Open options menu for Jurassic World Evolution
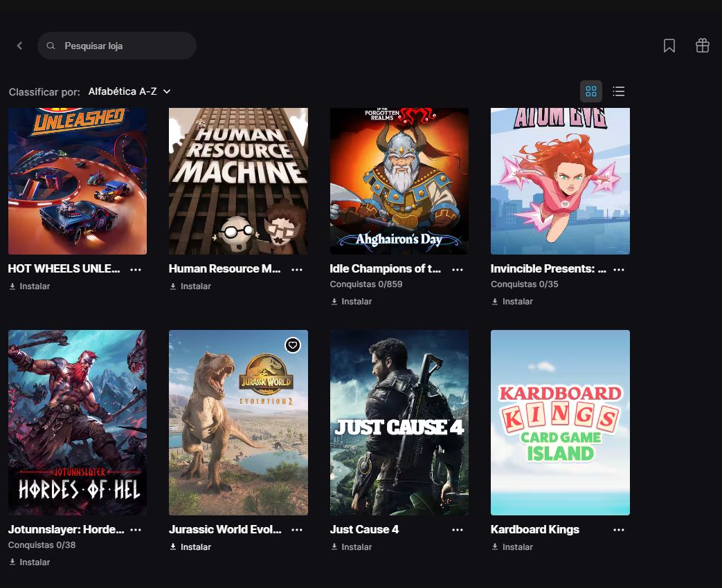Screen dimensions: 722x588 [296, 530]
